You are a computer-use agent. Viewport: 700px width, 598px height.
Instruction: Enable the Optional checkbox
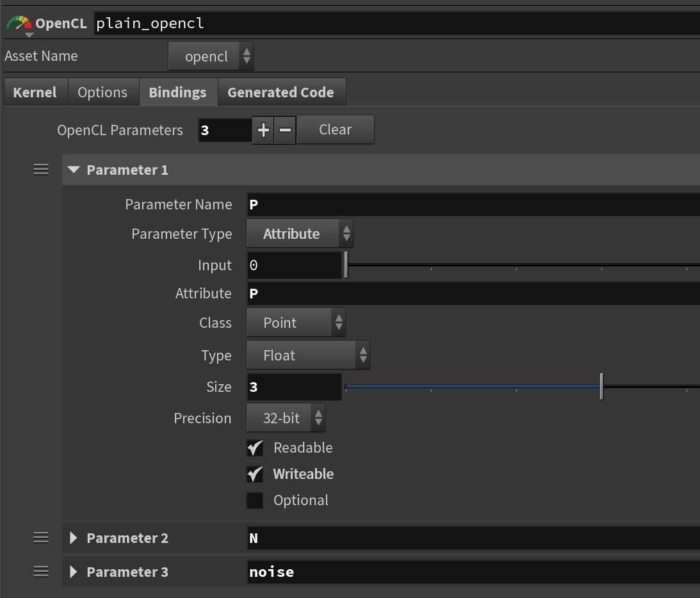click(x=255, y=500)
